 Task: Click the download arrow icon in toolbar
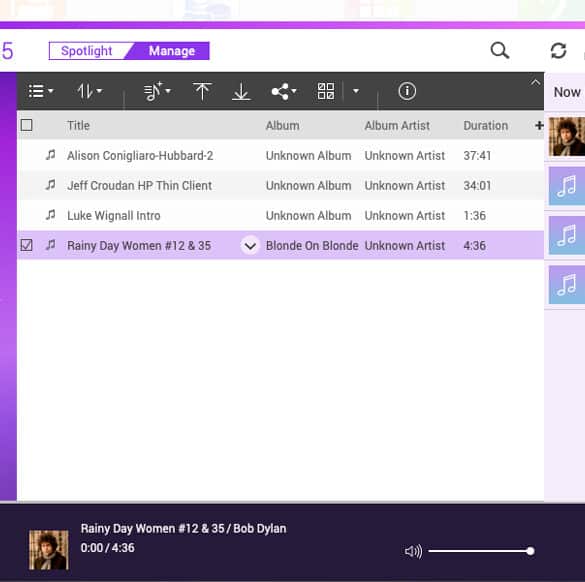[x=241, y=91]
